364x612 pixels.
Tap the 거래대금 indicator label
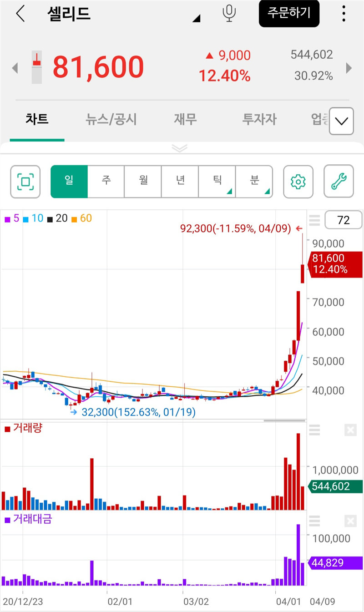click(x=28, y=519)
